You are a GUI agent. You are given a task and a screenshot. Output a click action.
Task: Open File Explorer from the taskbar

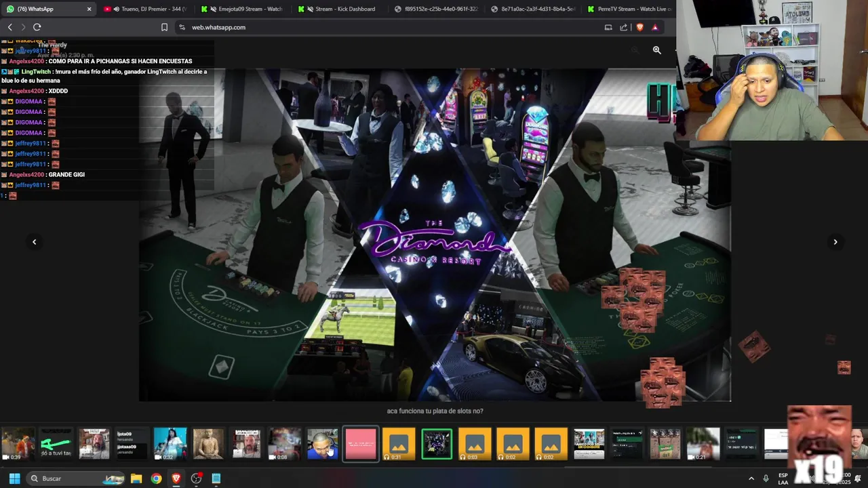pyautogui.click(x=136, y=479)
